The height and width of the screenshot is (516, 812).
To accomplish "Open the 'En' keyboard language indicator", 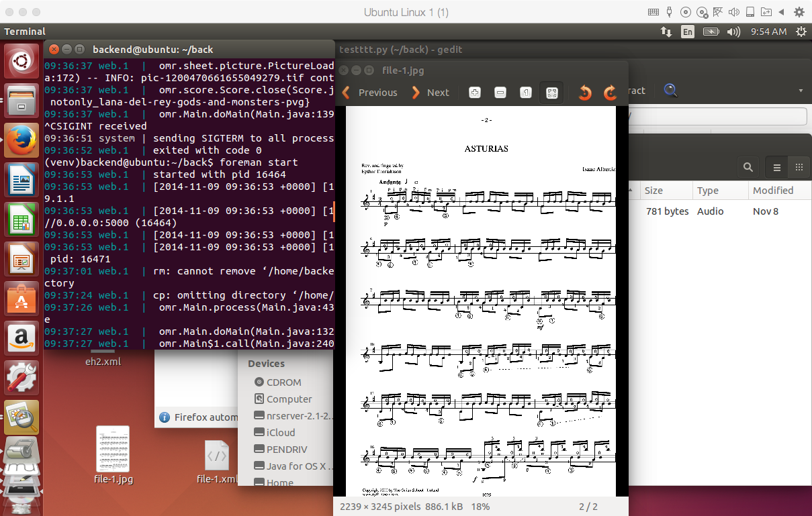I will [688, 32].
